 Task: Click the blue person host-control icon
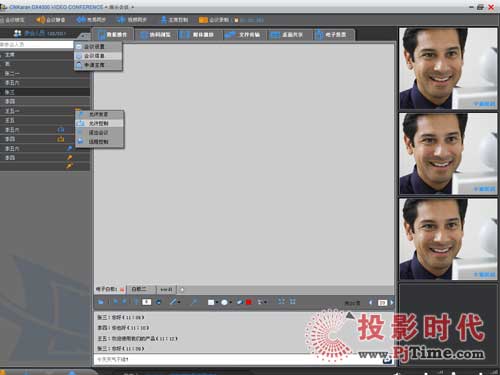[164, 20]
